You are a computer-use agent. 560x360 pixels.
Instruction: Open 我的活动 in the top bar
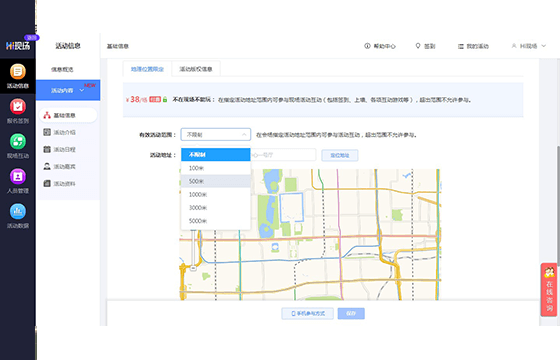(x=473, y=46)
